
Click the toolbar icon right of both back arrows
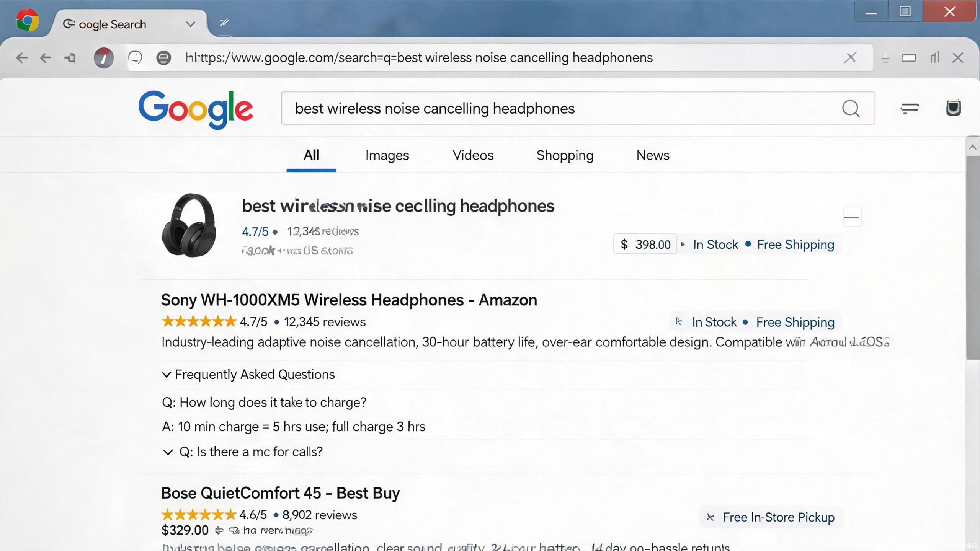(70, 58)
